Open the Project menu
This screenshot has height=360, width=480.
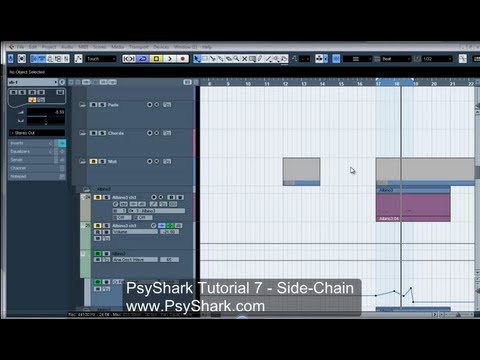coord(49,47)
